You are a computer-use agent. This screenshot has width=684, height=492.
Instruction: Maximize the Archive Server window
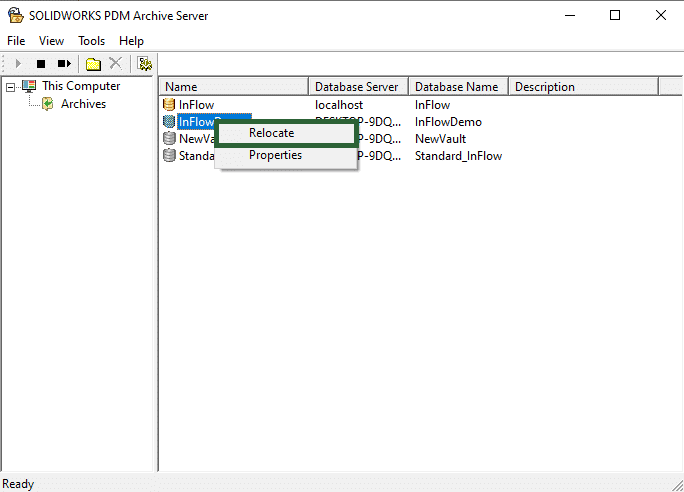pos(615,15)
